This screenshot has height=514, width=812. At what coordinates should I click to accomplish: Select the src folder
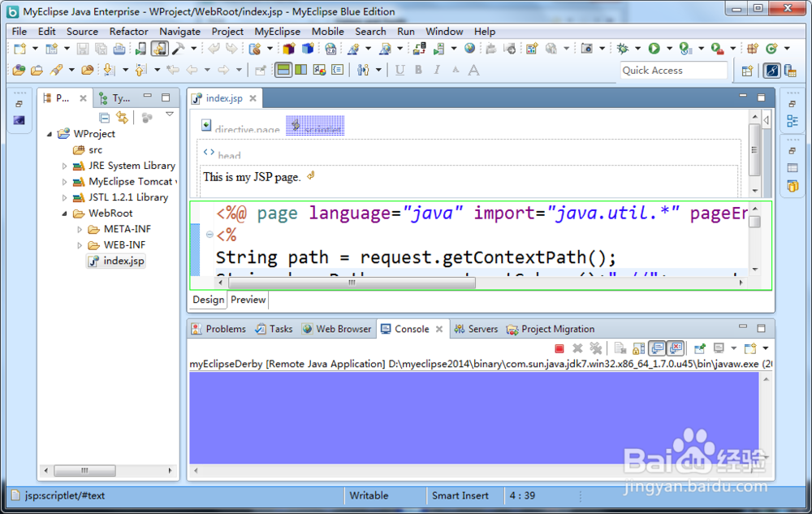pos(88,150)
